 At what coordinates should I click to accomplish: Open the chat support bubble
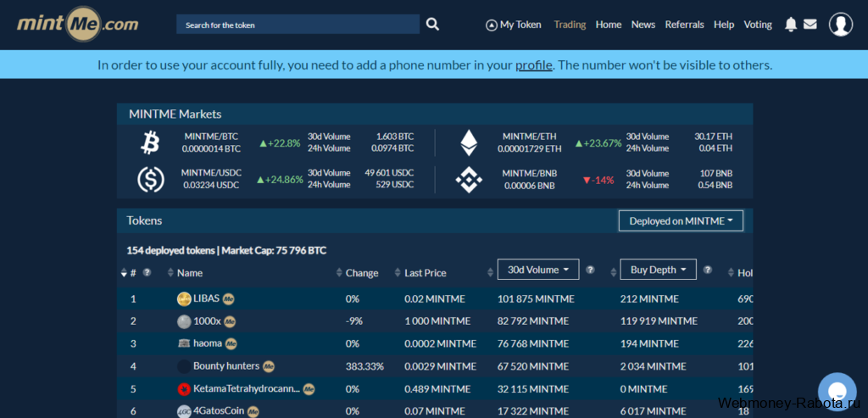[837, 392]
